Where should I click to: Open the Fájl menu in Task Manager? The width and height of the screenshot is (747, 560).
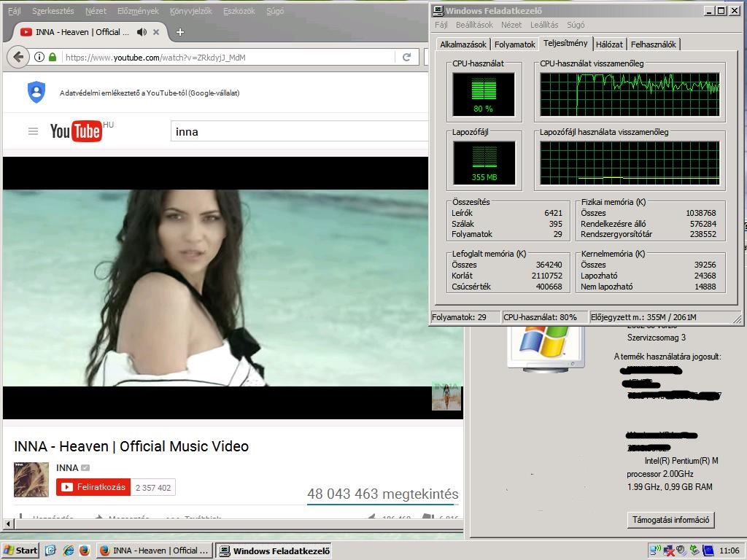click(x=441, y=25)
